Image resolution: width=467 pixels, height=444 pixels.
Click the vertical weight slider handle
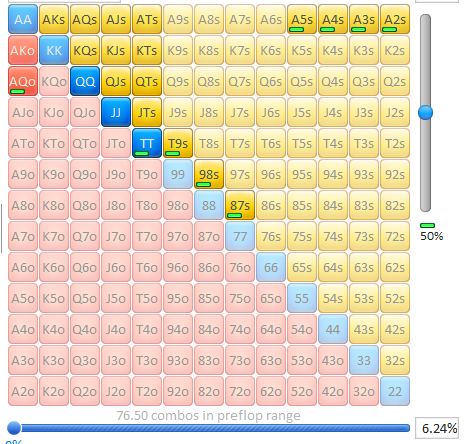click(x=425, y=113)
